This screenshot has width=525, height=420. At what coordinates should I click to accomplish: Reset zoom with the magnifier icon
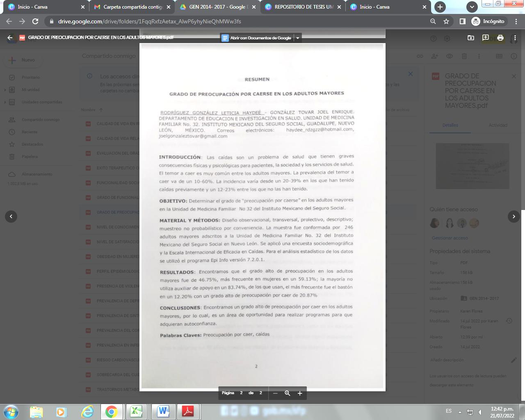288,393
